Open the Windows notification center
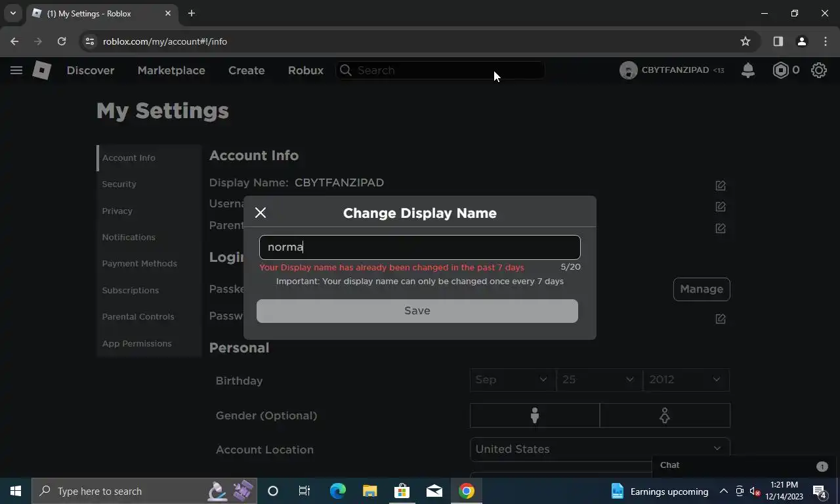Screen dimensions: 840x504 (820, 491)
